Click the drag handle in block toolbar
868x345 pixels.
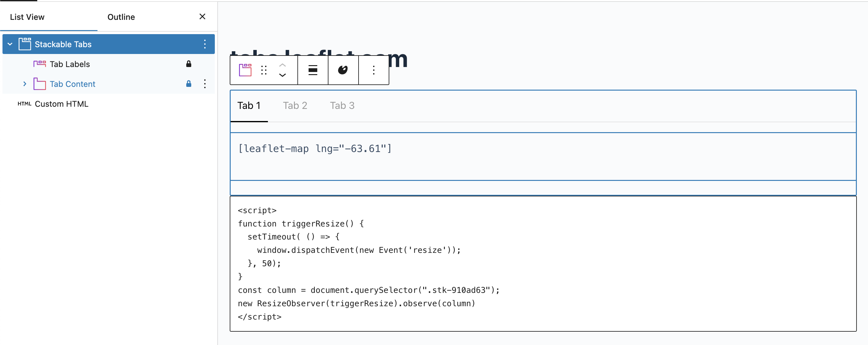(264, 70)
